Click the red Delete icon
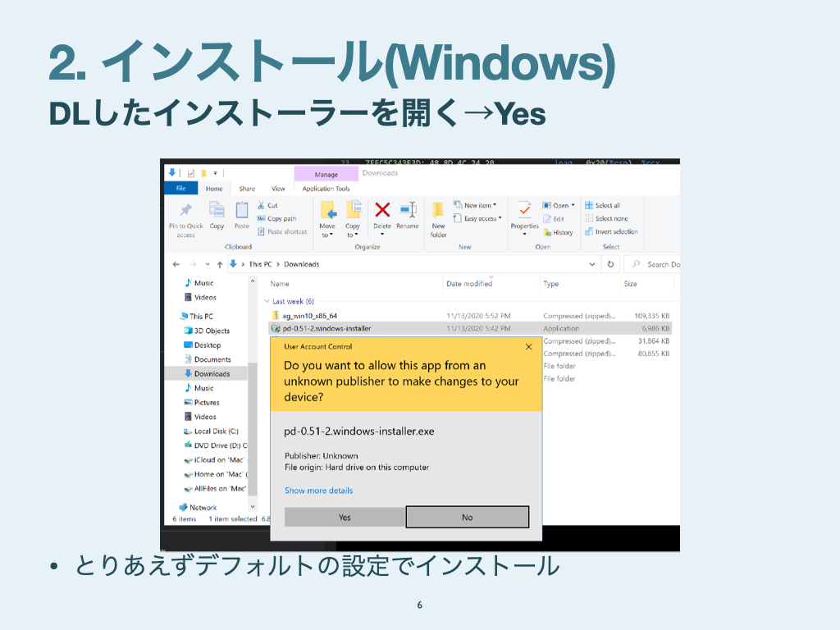Image resolution: width=840 pixels, height=630 pixels. (x=382, y=210)
